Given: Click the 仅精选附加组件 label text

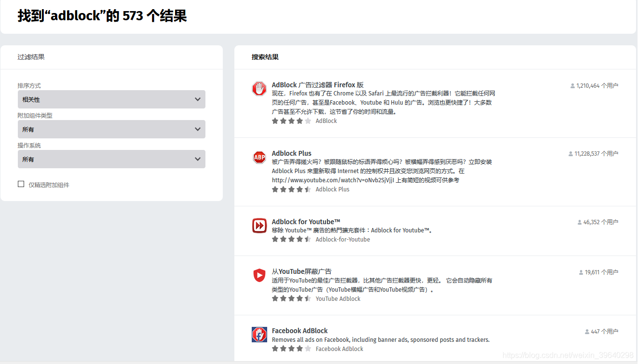Looking at the screenshot, I should (x=49, y=185).
